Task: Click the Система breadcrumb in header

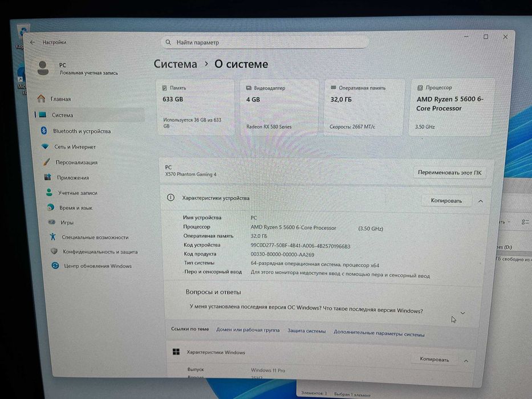Action: (176, 64)
